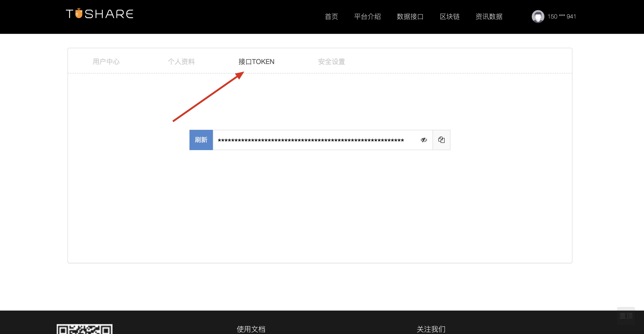Viewport: 644px width, 334px height.
Task: Switch to the 用户中心 tab
Action: (x=106, y=62)
